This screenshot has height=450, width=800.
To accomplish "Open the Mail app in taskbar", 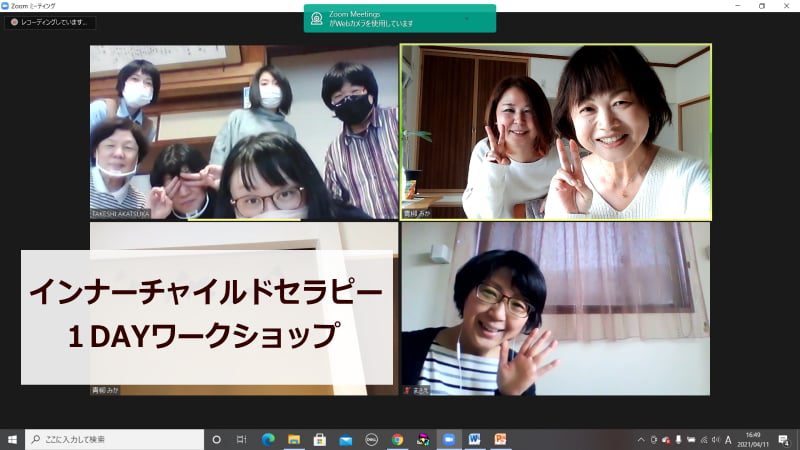I will (x=346, y=439).
